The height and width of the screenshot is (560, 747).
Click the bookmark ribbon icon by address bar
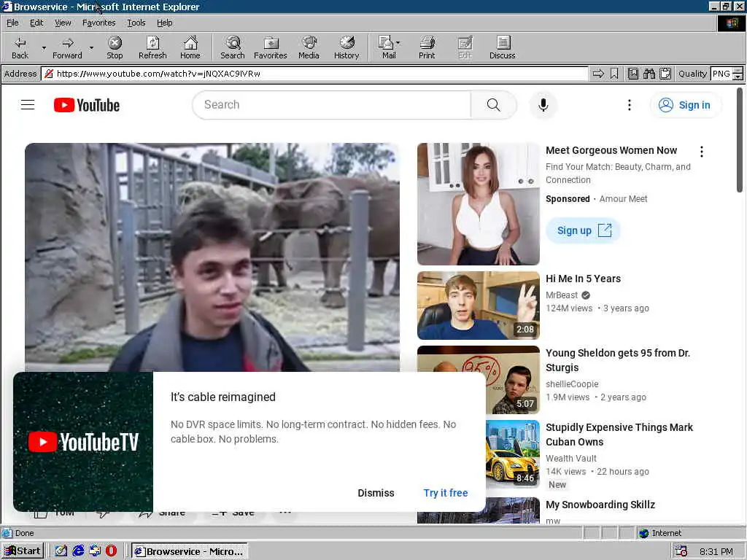(614, 74)
